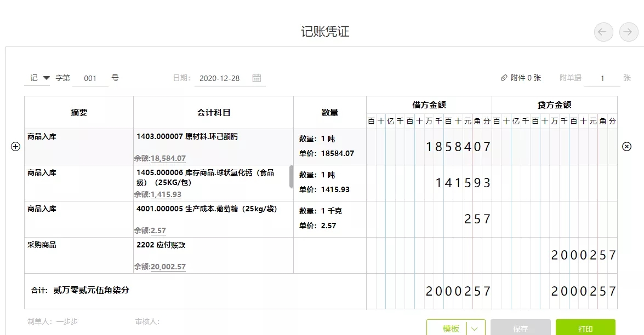Click the date field 2020-12-28
644x335 pixels.
tap(219, 78)
